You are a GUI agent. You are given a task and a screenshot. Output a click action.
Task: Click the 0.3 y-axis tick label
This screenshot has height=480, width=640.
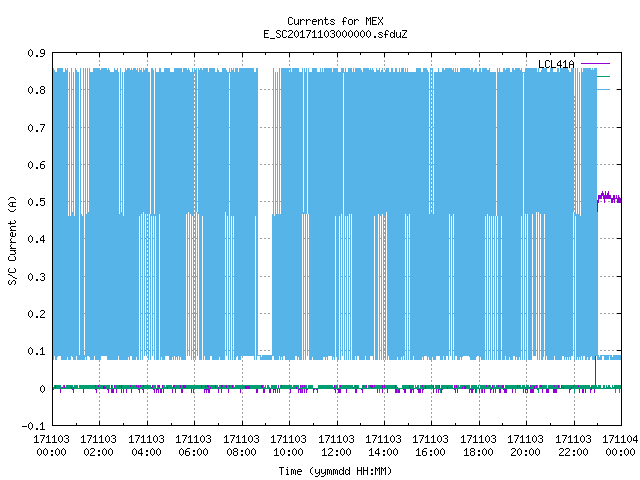pos(36,277)
